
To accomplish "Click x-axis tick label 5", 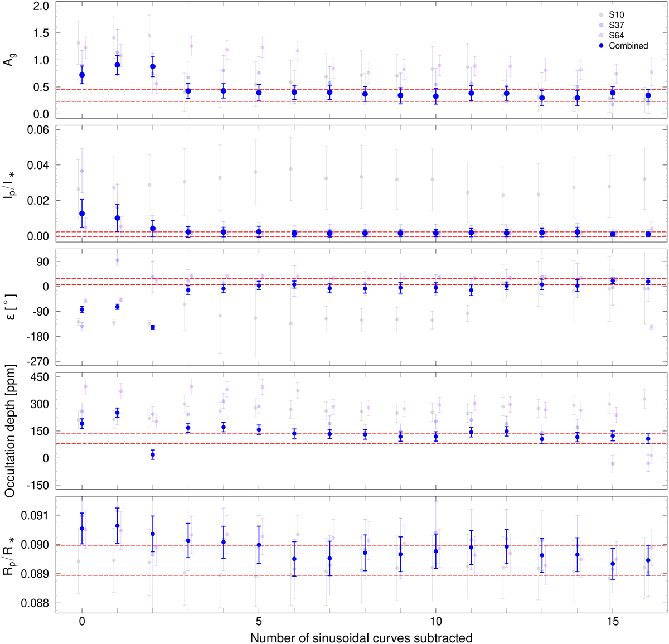I will click(x=259, y=622).
